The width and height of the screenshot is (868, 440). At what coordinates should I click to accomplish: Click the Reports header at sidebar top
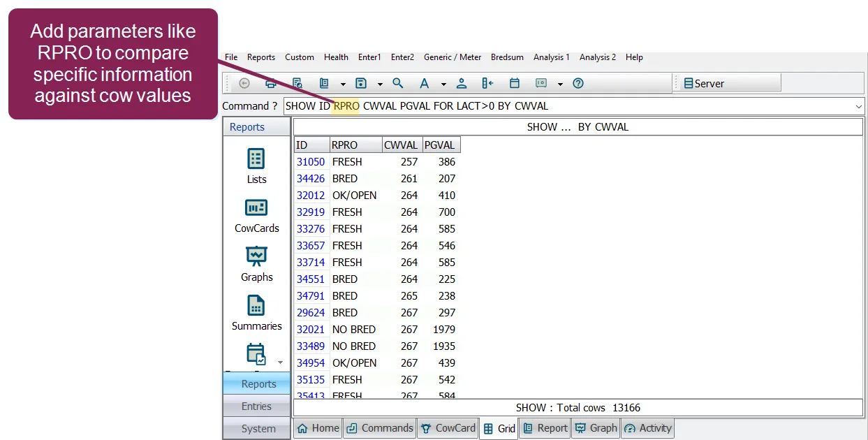click(256, 127)
